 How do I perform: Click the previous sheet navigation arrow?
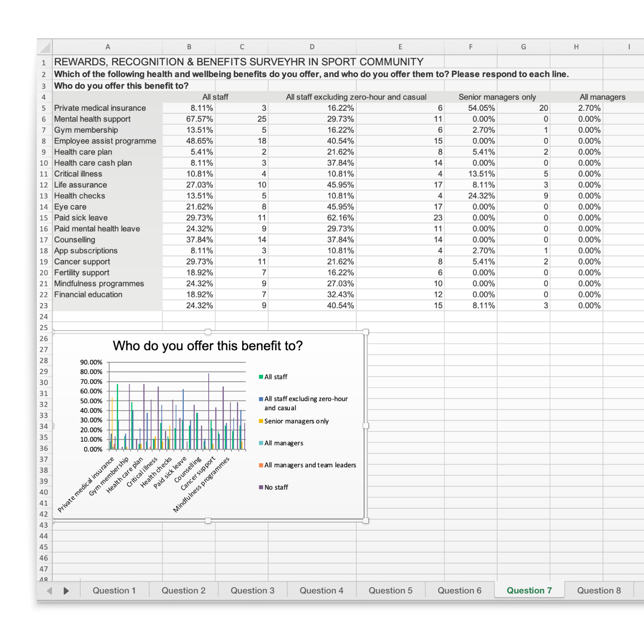(x=49, y=591)
